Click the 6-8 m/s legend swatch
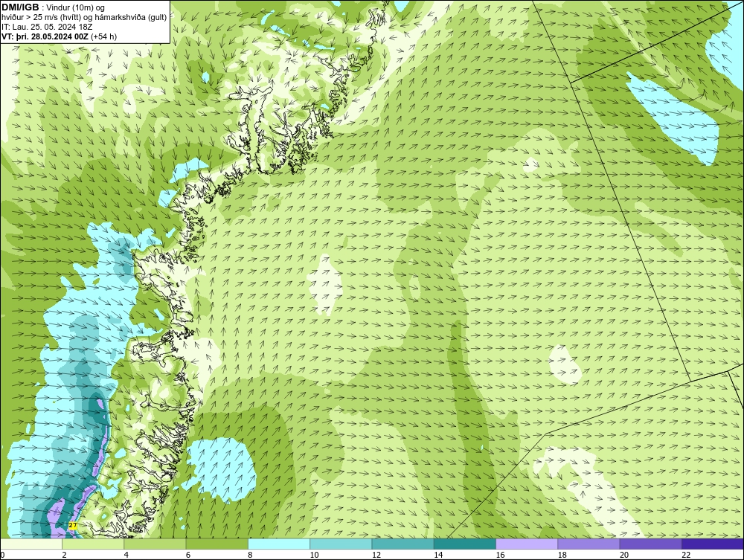Screen dimensions: 744x560 coord(217,544)
